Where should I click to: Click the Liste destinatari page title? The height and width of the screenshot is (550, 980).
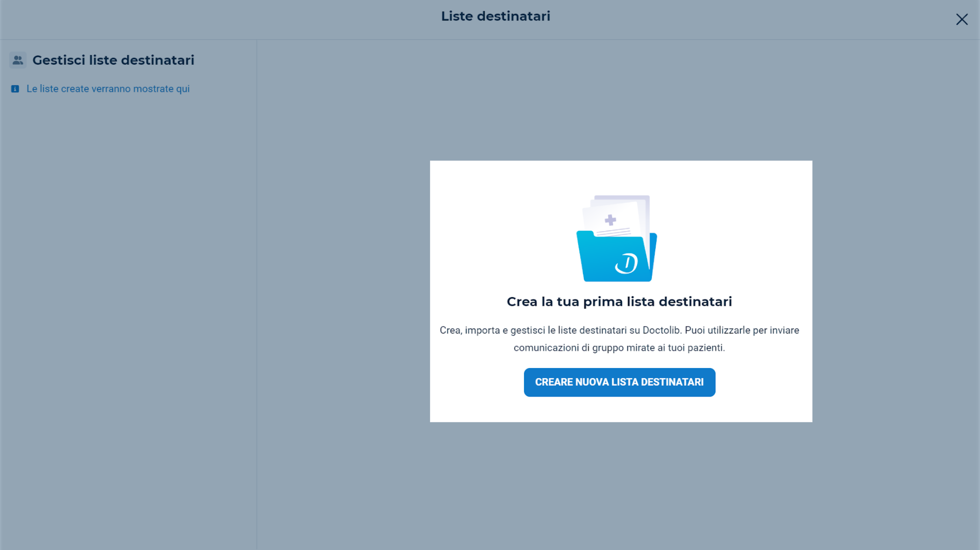tap(495, 16)
